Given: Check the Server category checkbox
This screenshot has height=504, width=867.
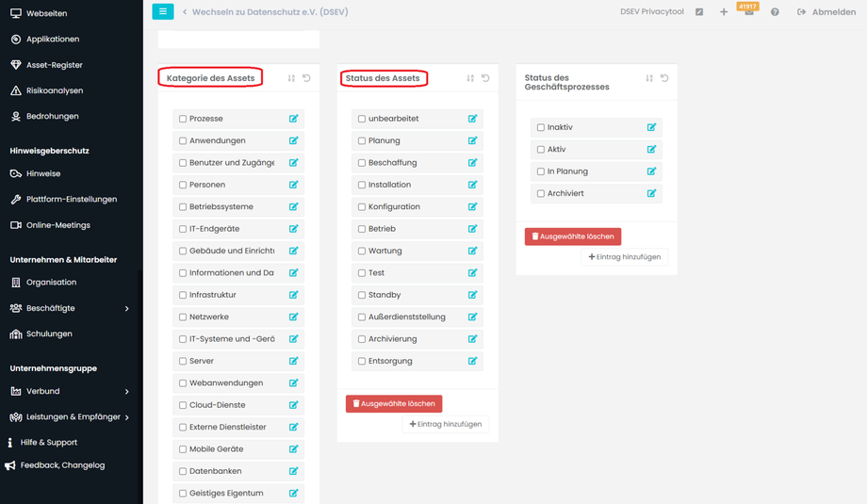Looking at the screenshot, I should pos(183,361).
